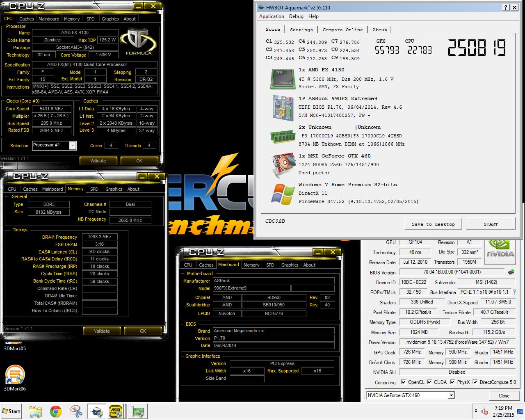This screenshot has width=525, height=420.
Task: Open Caches tab in top CPU-Z window
Action: tap(27, 19)
